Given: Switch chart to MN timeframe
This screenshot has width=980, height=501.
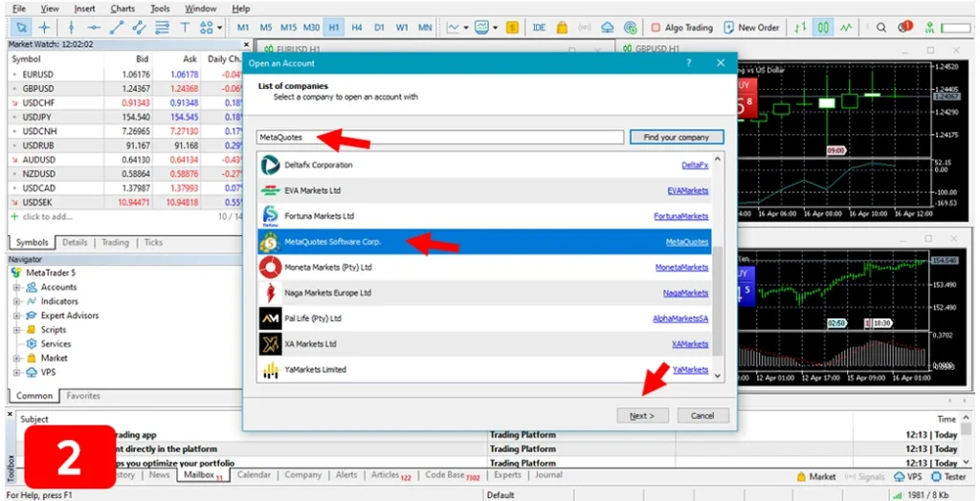Looking at the screenshot, I should coord(425,28).
